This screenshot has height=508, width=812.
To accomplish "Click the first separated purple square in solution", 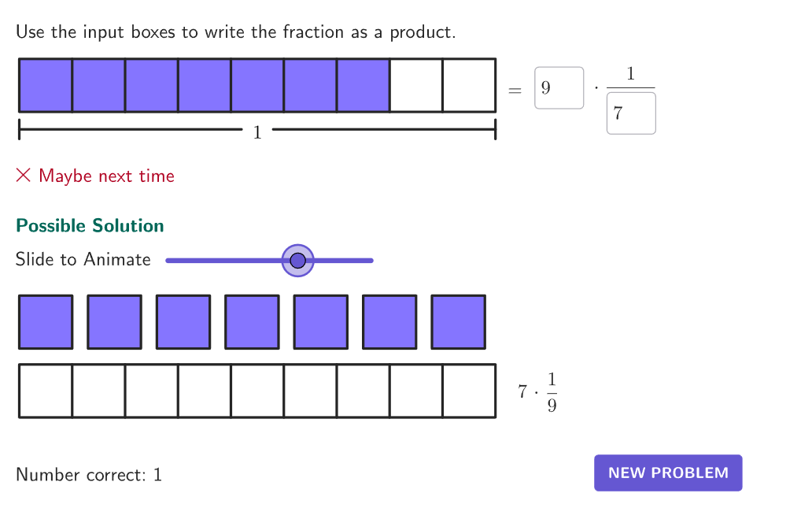I will coord(46,322).
